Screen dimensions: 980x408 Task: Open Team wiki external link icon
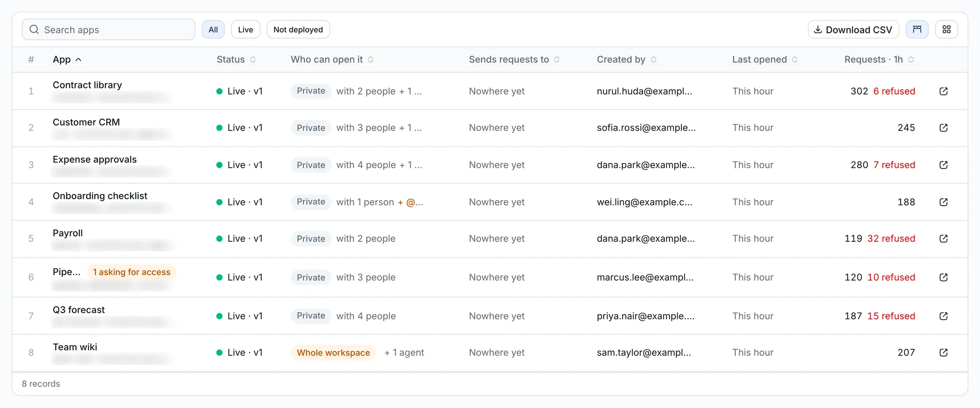click(943, 353)
